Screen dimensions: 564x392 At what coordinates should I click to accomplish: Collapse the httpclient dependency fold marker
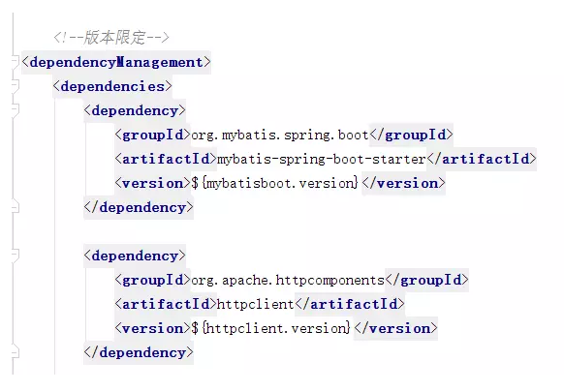(15, 256)
